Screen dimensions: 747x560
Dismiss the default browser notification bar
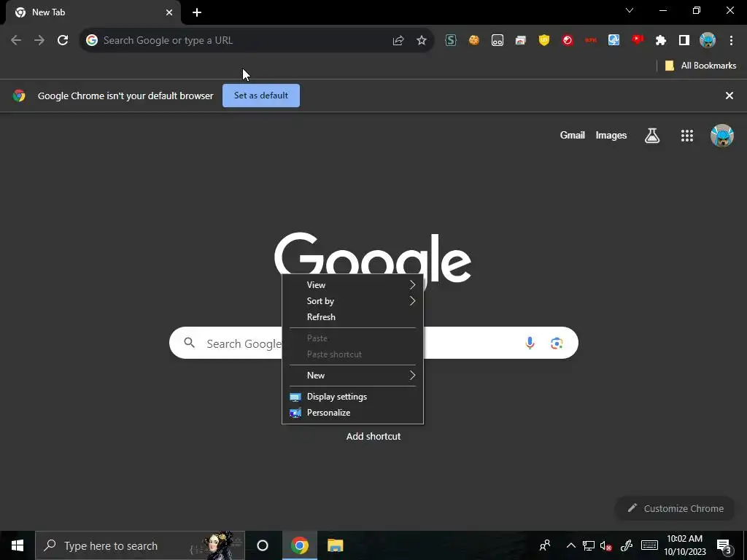click(729, 96)
